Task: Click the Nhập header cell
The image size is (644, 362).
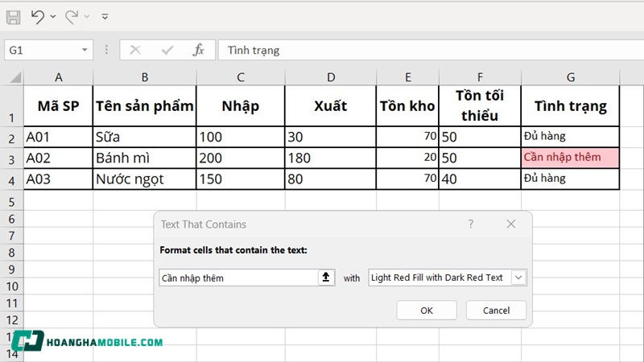Action: coord(240,106)
